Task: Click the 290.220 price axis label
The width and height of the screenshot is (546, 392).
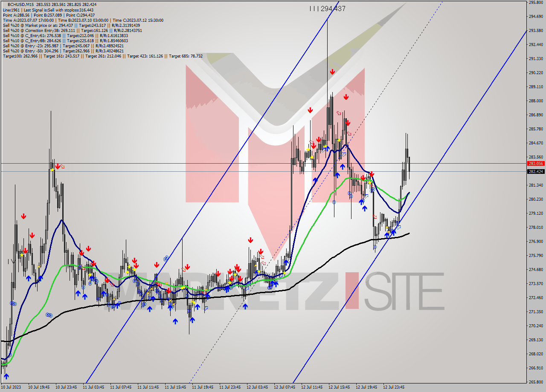Action: [x=535, y=72]
